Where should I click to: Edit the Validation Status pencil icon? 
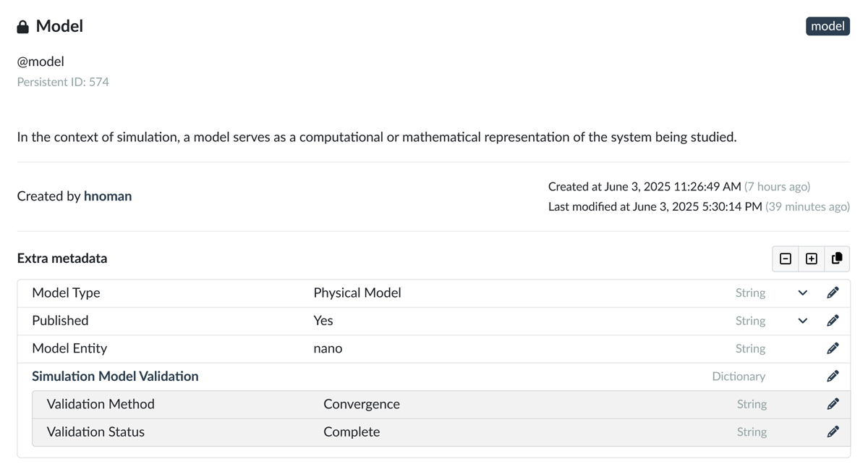click(833, 432)
